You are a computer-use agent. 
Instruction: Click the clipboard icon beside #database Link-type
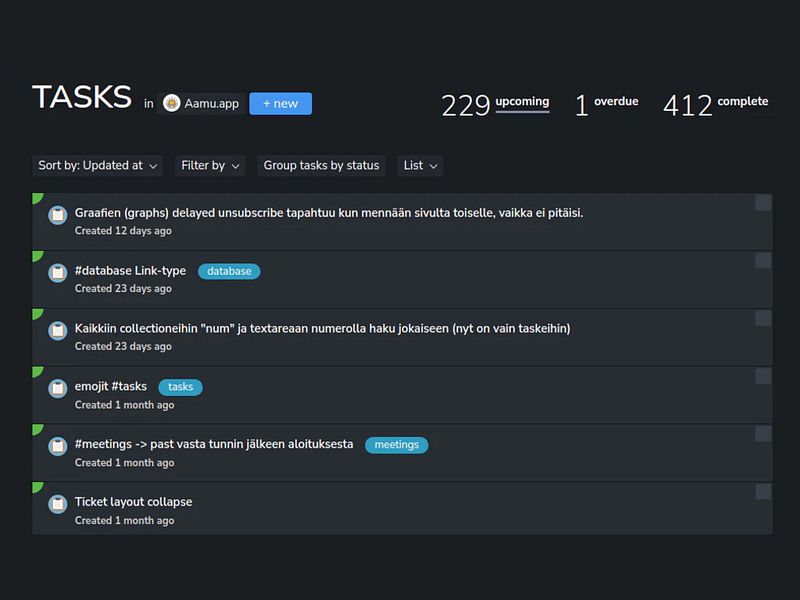(58, 272)
